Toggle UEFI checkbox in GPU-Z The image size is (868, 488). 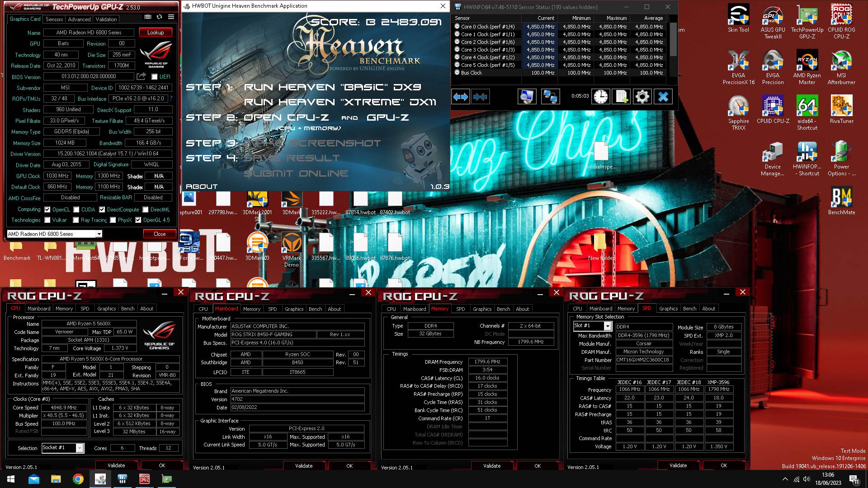154,77
